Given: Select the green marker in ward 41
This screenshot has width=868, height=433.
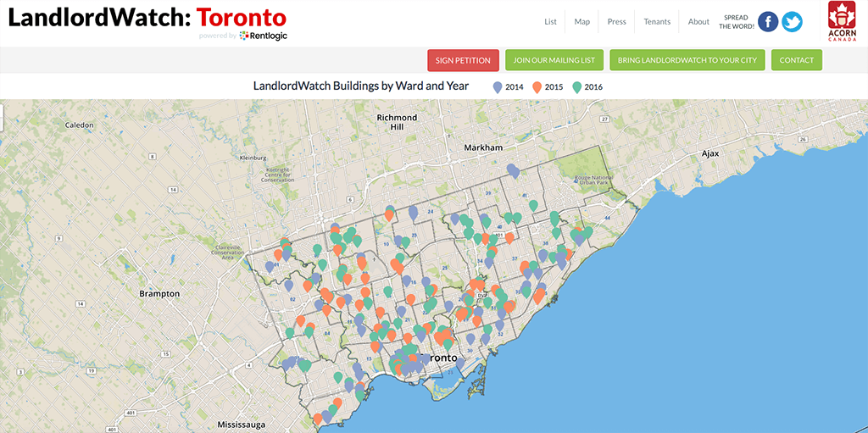Looking at the screenshot, I should [x=533, y=205].
